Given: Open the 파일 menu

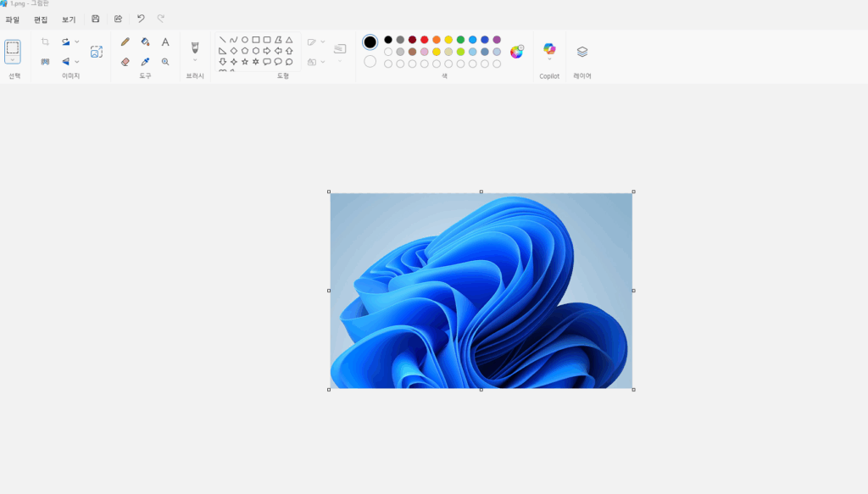Looking at the screenshot, I should 13,19.
